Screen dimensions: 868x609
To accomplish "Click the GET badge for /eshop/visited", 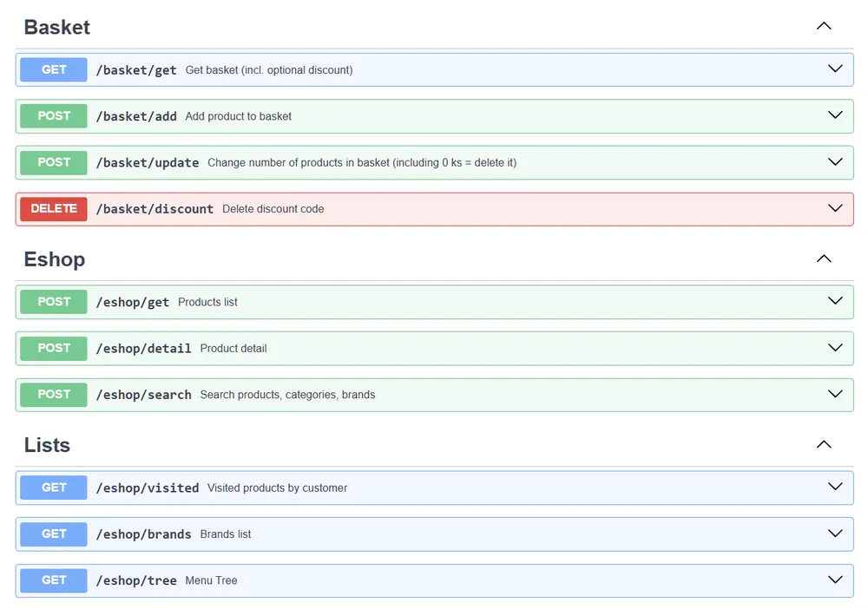I will [x=54, y=488].
